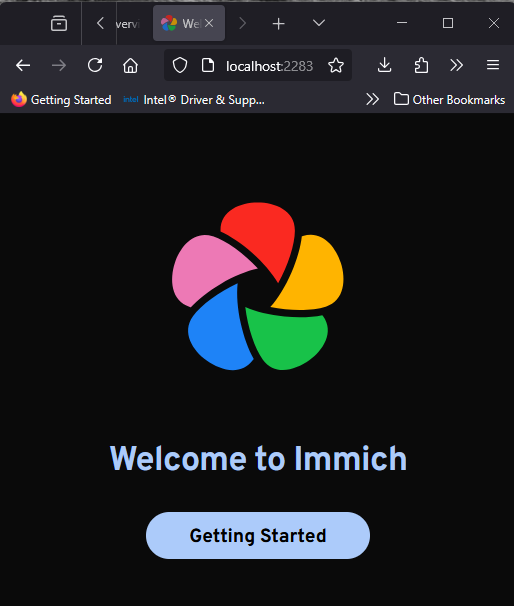Open a new tab with plus
Viewport: 514px width, 606px height.
pyautogui.click(x=279, y=24)
